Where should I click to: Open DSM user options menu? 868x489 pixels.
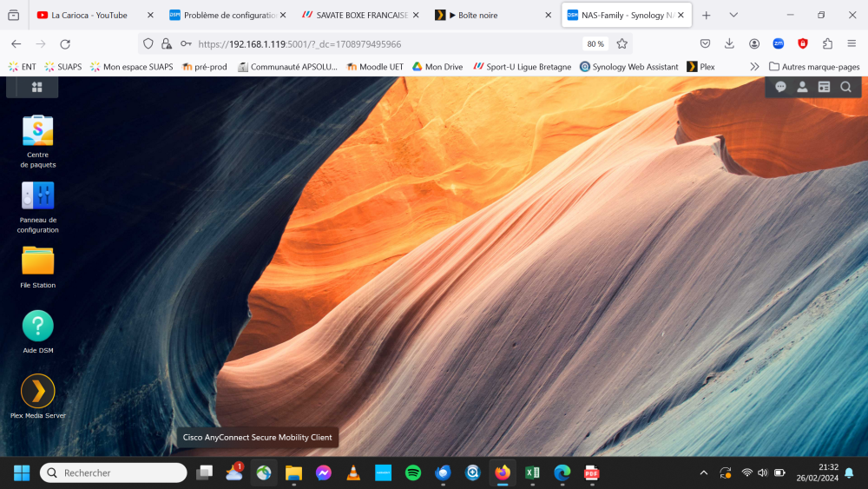[802, 87]
